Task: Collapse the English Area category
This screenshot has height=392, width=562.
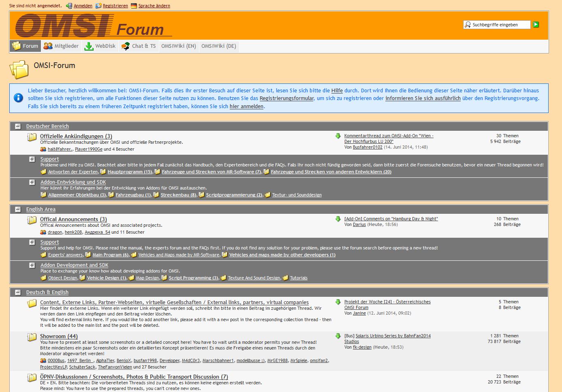Action: click(18, 209)
